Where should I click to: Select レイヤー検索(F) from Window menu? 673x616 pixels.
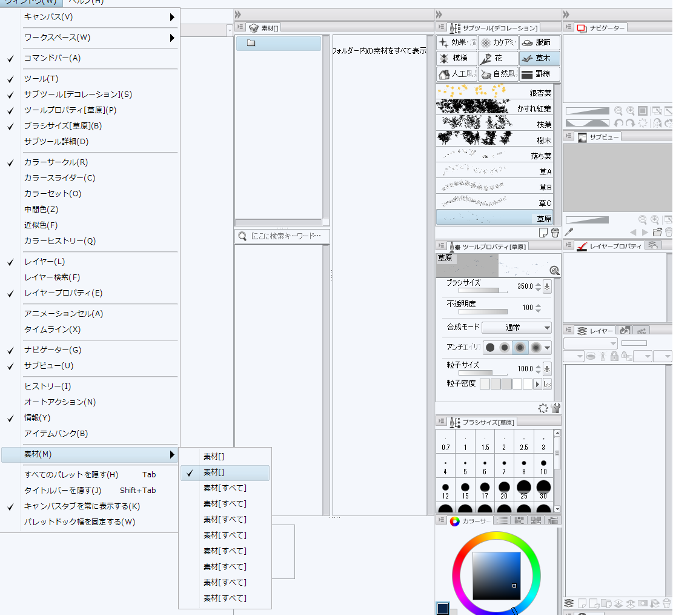(x=52, y=277)
